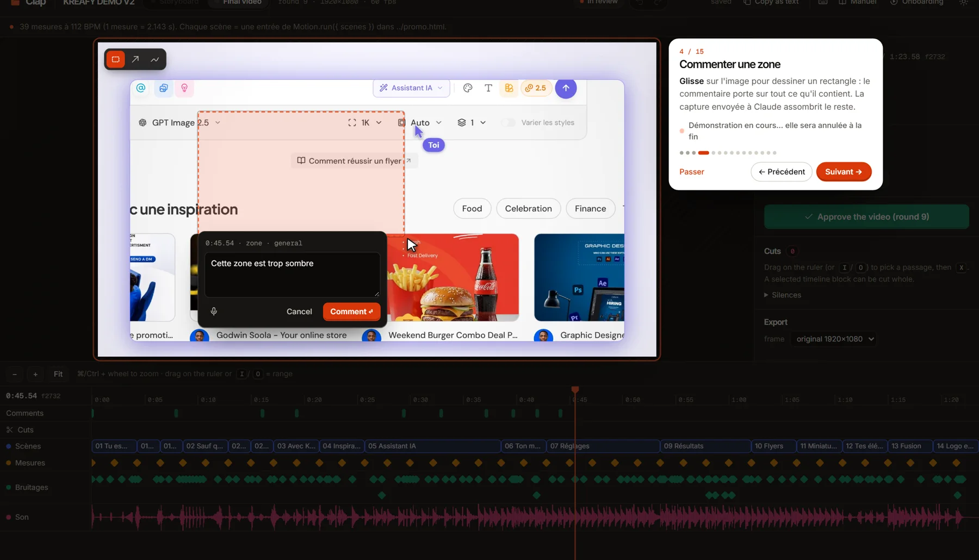Open the frame original 1920×1080 dropdown
This screenshot has width=979, height=560.
(834, 339)
